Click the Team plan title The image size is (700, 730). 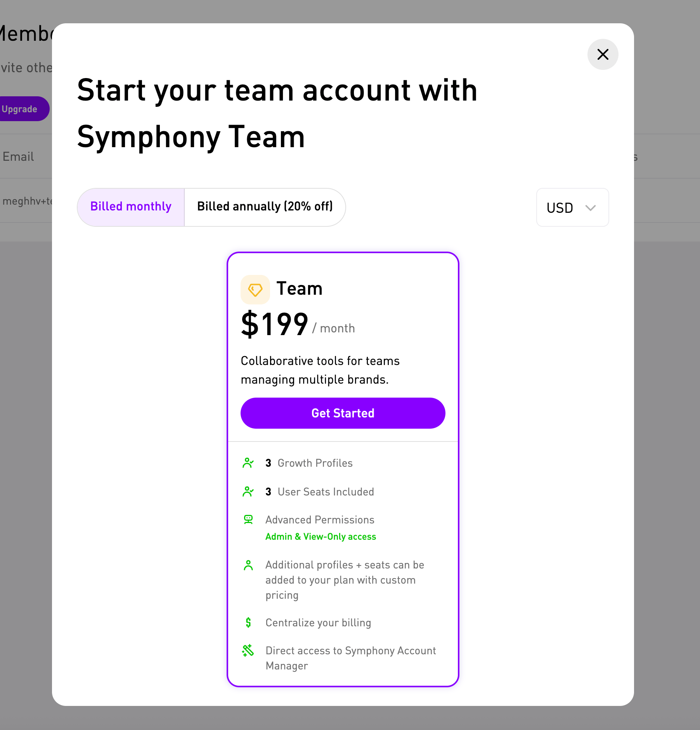click(x=299, y=289)
